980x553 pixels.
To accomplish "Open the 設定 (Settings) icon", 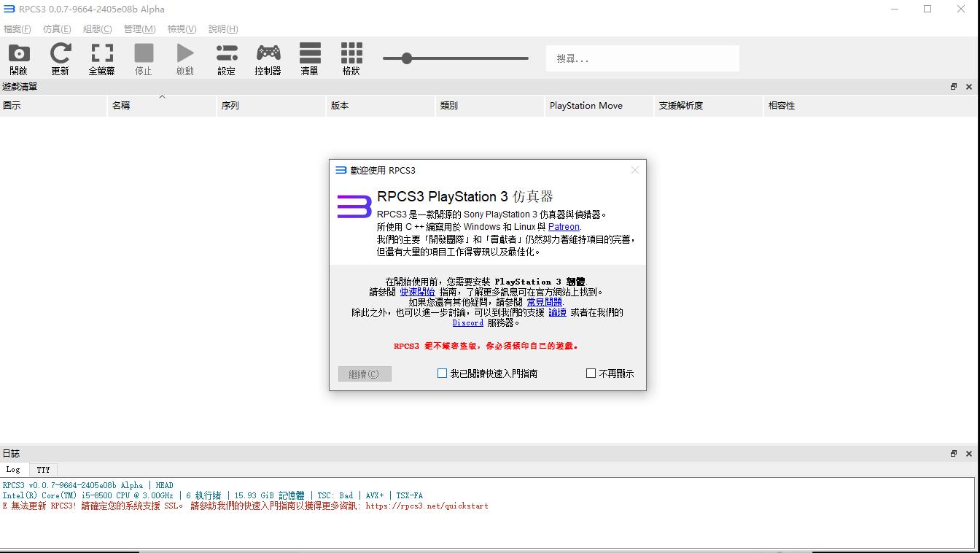I will tap(227, 58).
